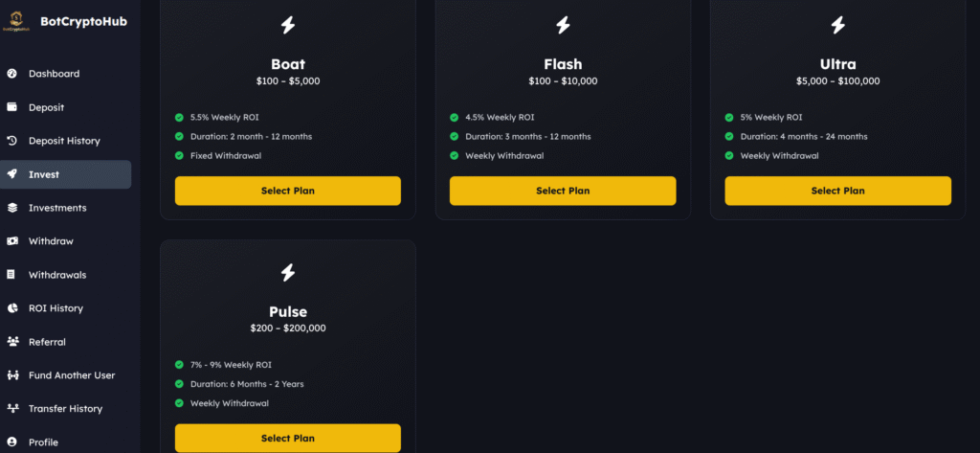Viewport: 980px width, 453px height.
Task: Click the lightning bolt icon above Ultra
Action: 837,25
